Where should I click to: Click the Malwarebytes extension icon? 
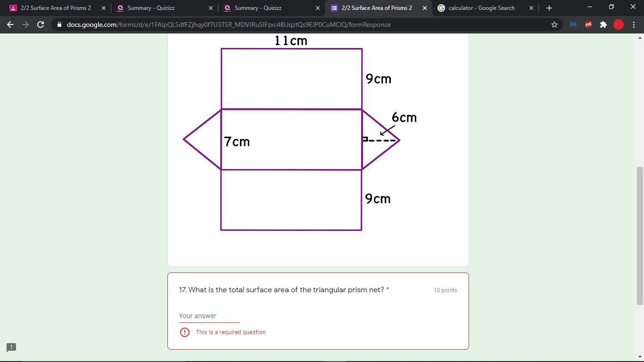click(x=573, y=25)
